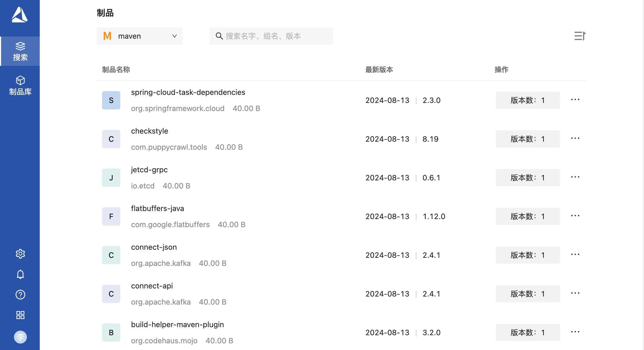This screenshot has width=644, height=350.
Task: Click 版本数 button for connect-json
Action: pyautogui.click(x=528, y=255)
